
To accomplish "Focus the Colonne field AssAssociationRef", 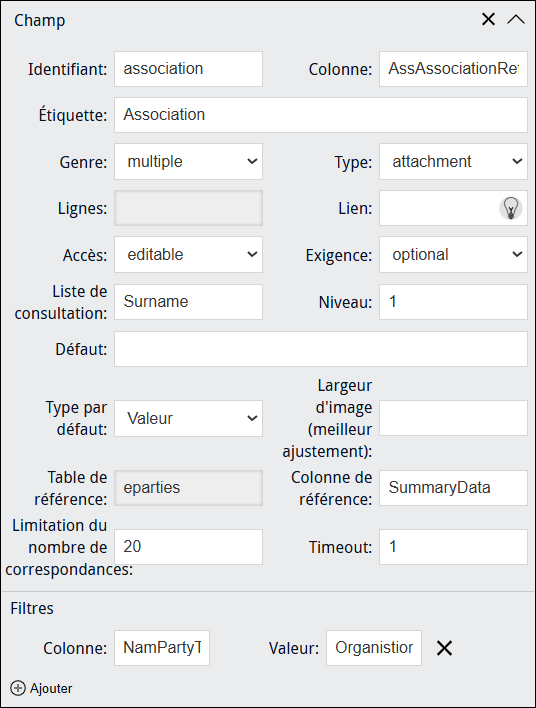I will click(453, 69).
